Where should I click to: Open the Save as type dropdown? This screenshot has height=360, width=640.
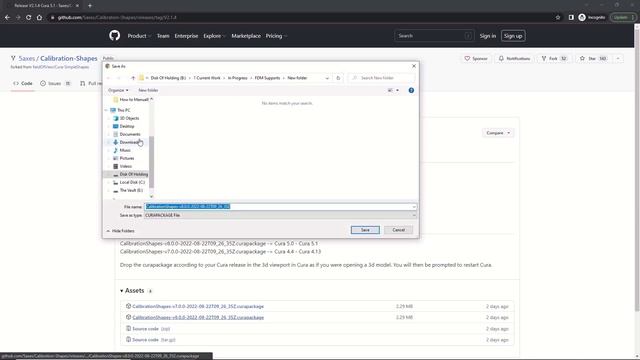[280, 215]
